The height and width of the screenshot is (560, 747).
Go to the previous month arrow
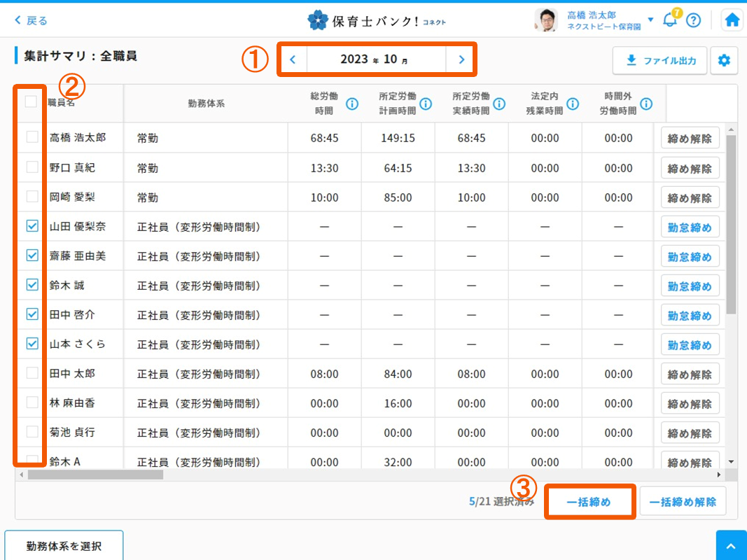pos(293,59)
